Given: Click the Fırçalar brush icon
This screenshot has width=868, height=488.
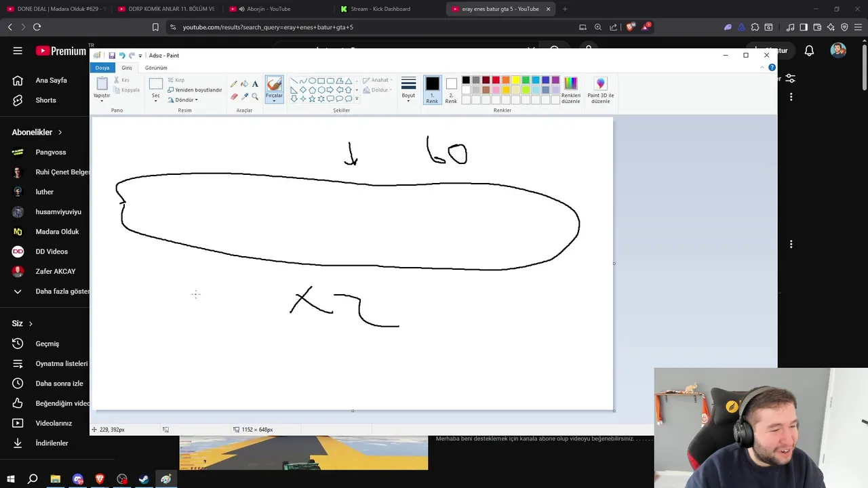Looking at the screenshot, I should coord(274,83).
